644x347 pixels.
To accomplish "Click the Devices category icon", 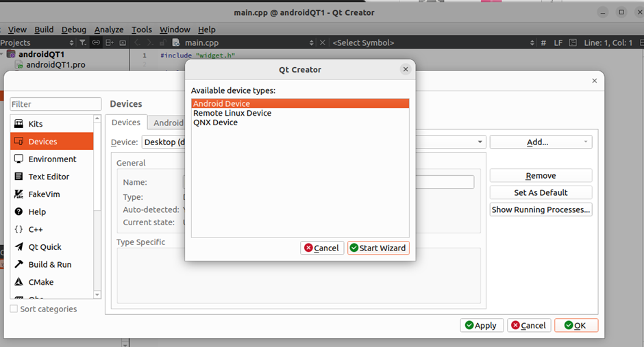I will (19, 141).
